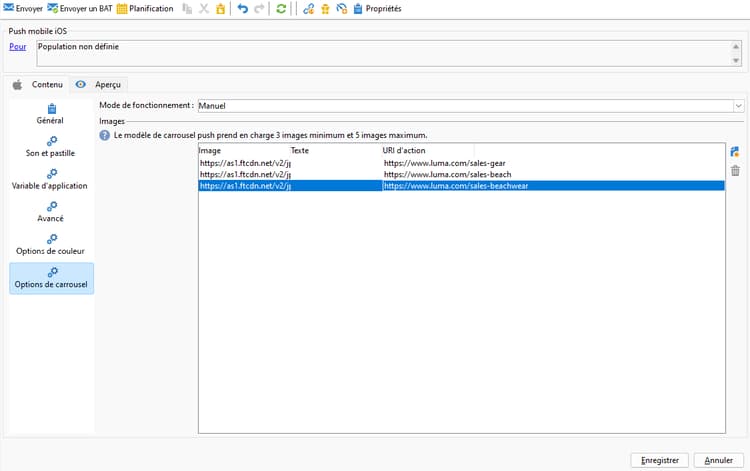Click the Envoyer toolbar button
This screenshot has width=750, height=471.
click(x=23, y=8)
